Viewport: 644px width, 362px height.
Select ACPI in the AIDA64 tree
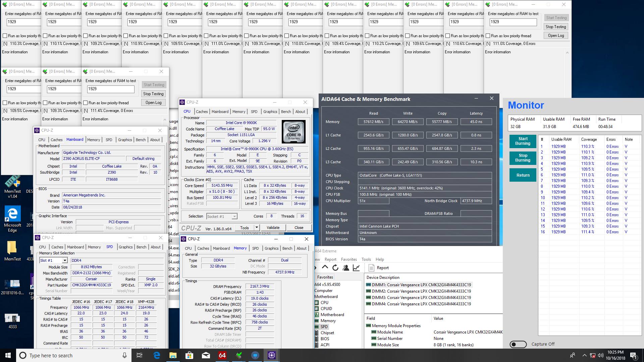(x=325, y=345)
